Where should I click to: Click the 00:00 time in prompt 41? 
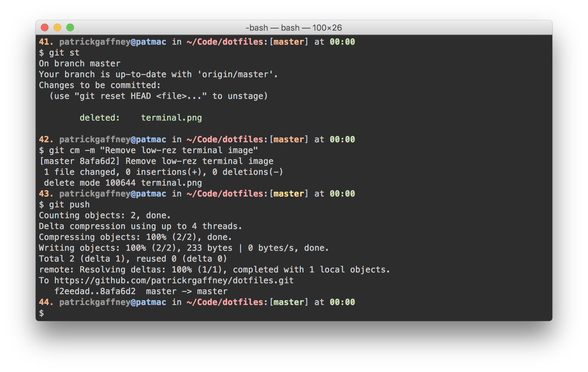point(342,42)
